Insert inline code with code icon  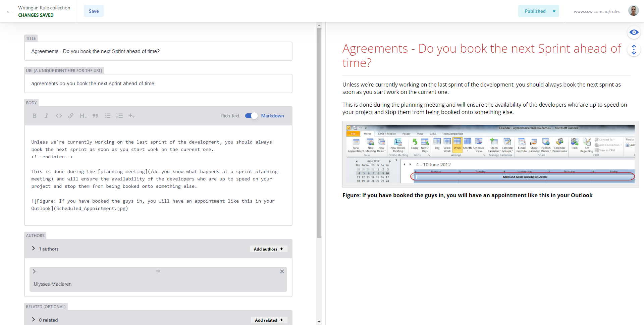(x=59, y=116)
